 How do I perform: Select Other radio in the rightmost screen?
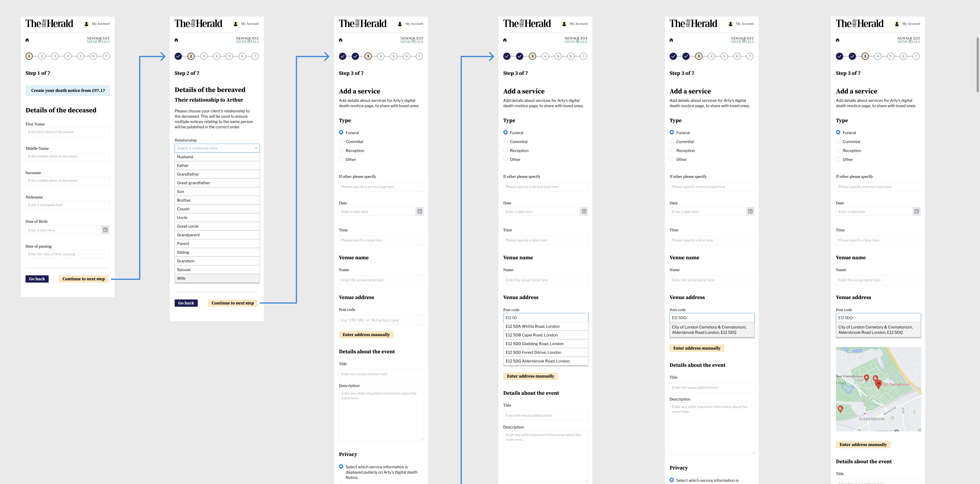(838, 159)
